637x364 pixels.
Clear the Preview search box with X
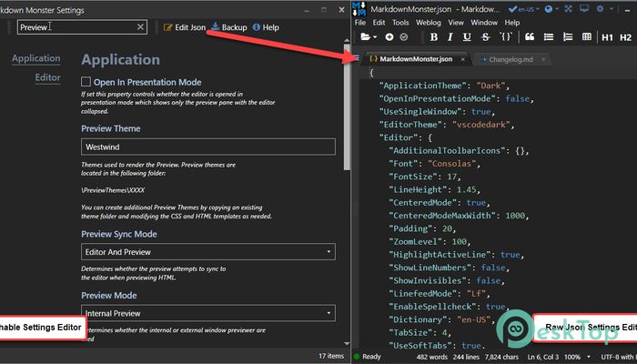pyautogui.click(x=140, y=26)
